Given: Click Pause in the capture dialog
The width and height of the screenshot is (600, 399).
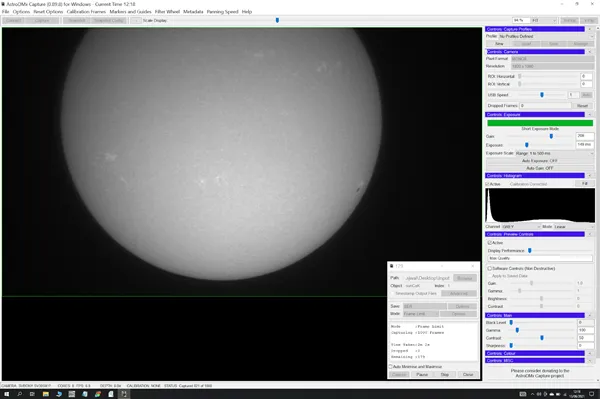Looking at the screenshot, I should [422, 375].
